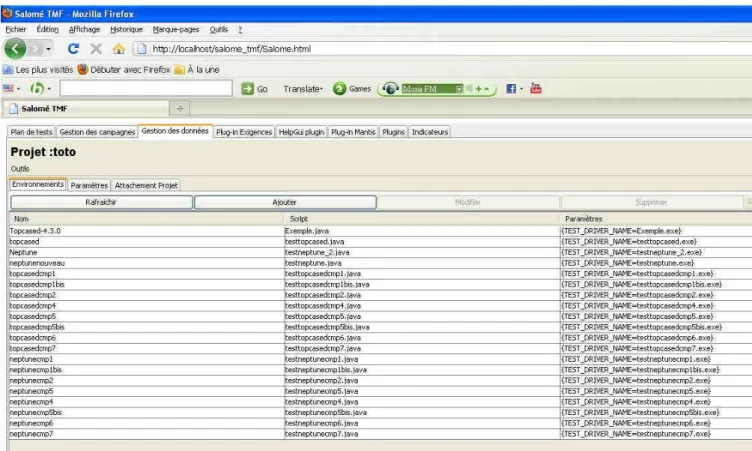Screen dimensions: 752x451
Task: Open the Historique menu
Action: point(127,29)
